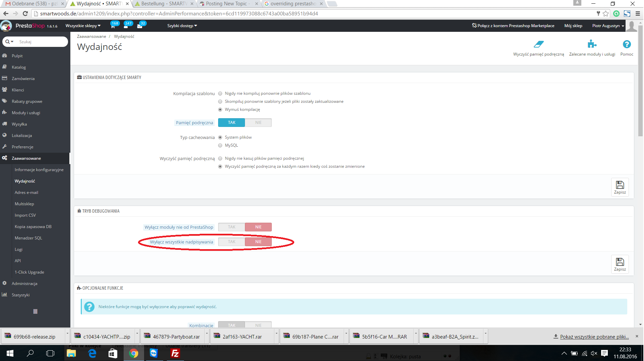Open recommended modules puzzle icon
The width and height of the screenshot is (644, 361).
(592, 44)
